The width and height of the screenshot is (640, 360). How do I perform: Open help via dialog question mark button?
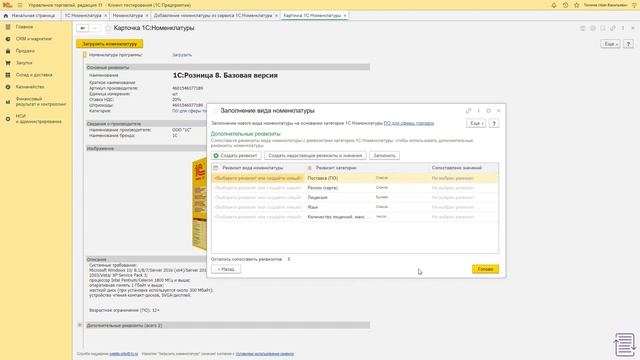coord(494,123)
